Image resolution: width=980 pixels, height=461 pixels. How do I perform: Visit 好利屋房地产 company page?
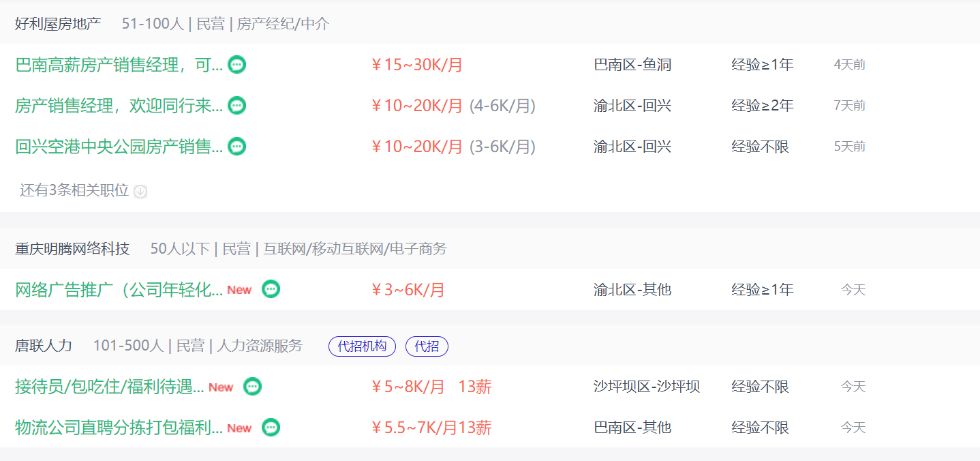point(58,24)
